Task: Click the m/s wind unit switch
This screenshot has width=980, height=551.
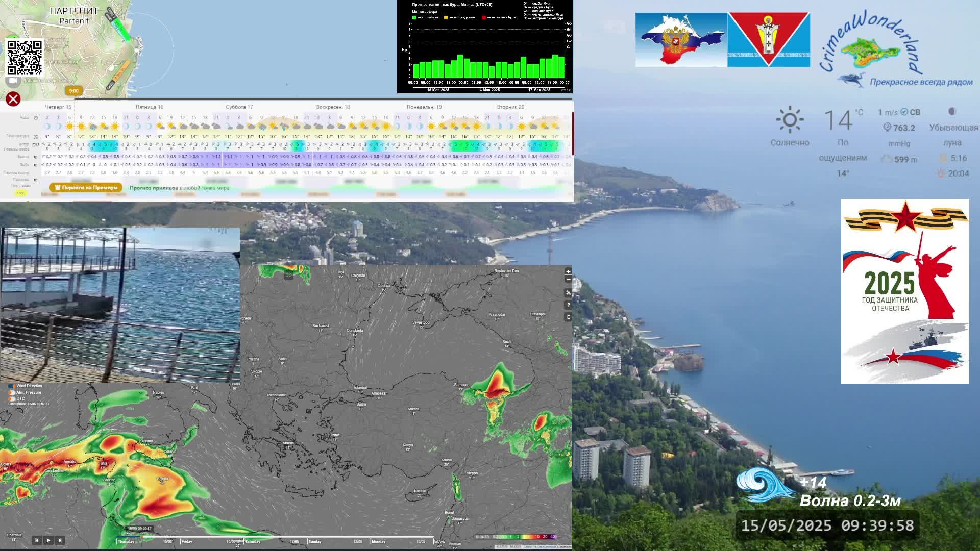Action: coord(36,144)
